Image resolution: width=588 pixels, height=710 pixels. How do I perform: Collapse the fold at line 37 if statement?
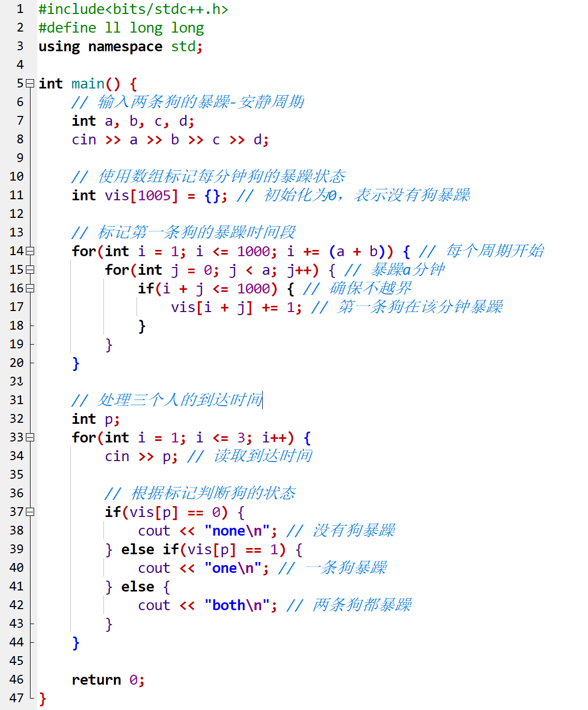[30, 512]
